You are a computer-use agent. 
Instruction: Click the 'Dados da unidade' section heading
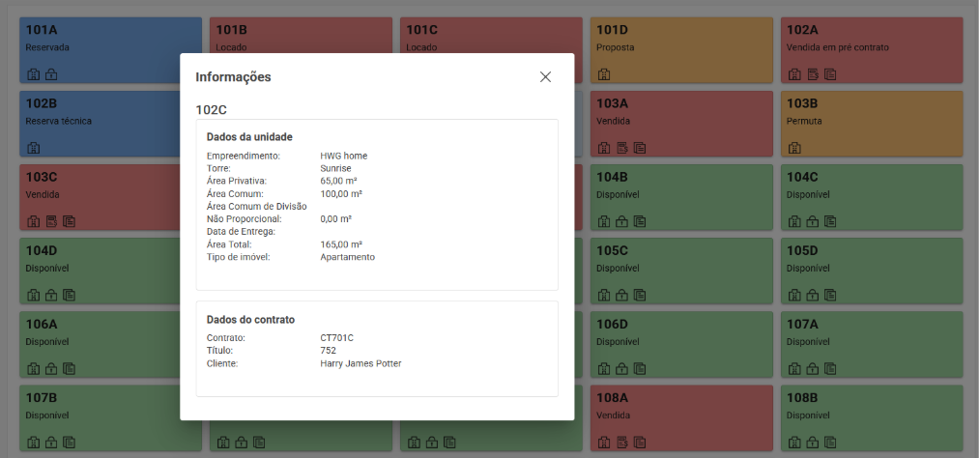(x=249, y=137)
